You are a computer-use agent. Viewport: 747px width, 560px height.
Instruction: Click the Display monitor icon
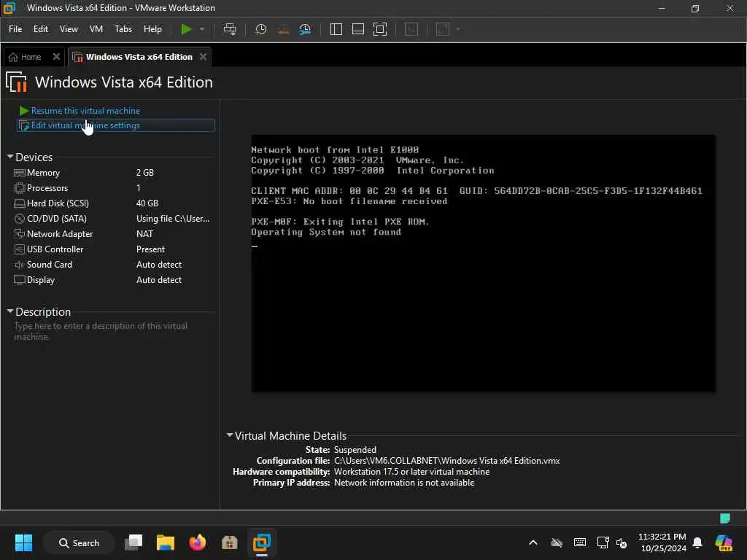click(x=20, y=279)
